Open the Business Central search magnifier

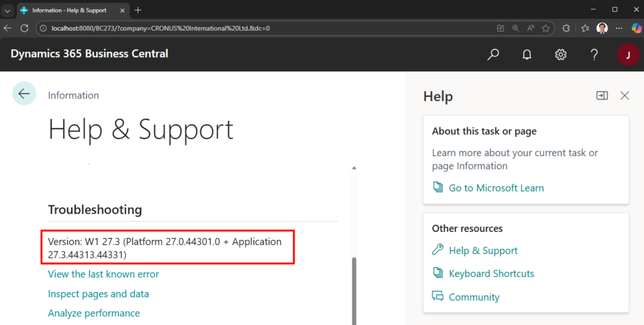point(493,55)
